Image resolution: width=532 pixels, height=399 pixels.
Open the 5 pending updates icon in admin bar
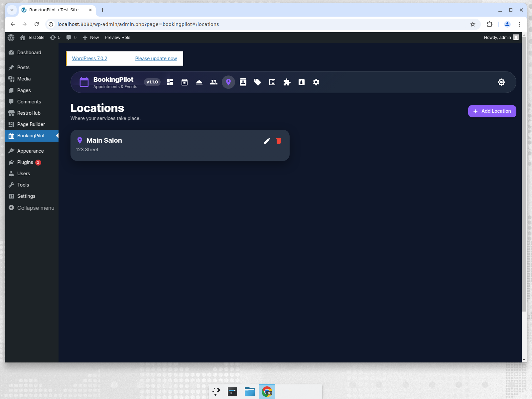point(55,38)
